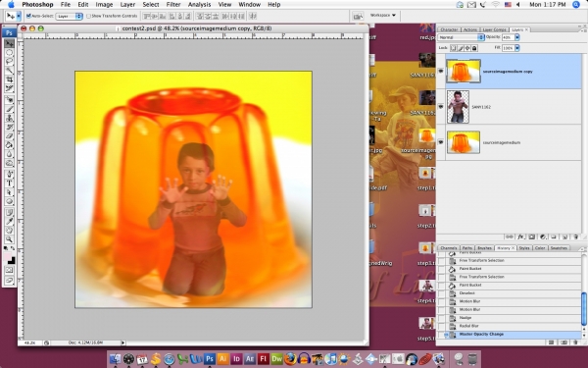Select the Horizontal Type tool
The width and height of the screenshot is (588, 368).
point(10,184)
